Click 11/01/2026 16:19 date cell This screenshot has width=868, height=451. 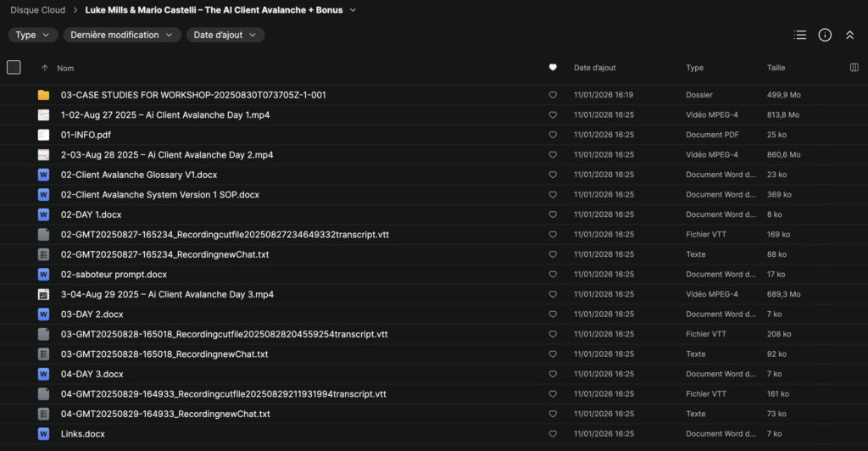604,95
